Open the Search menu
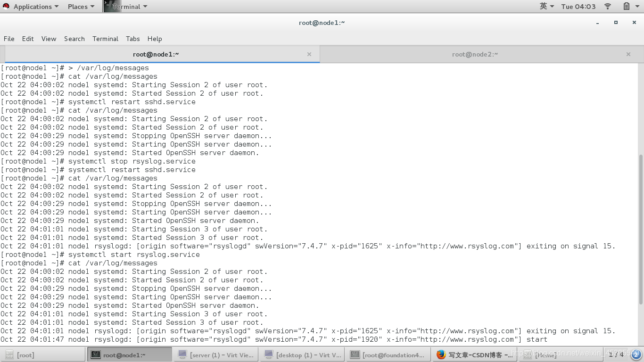The height and width of the screenshot is (362, 644). tap(74, 39)
